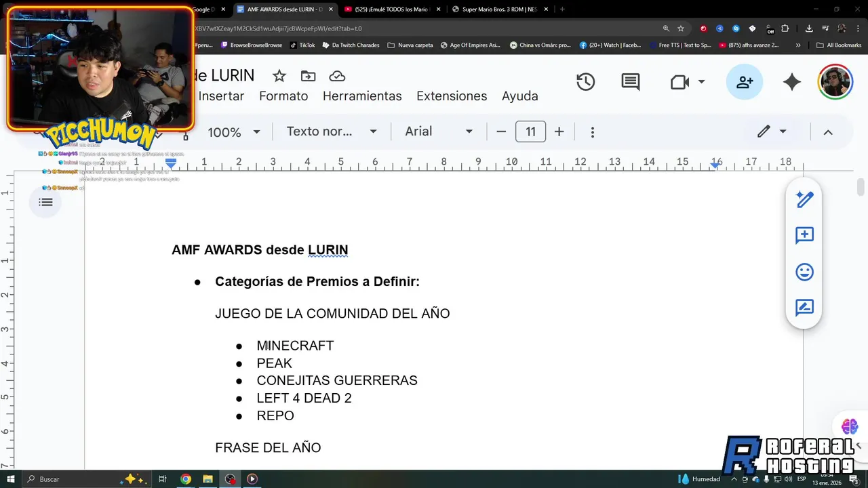Viewport: 868px width, 488px height.
Task: Show the document outline list icon
Action: [x=45, y=202]
